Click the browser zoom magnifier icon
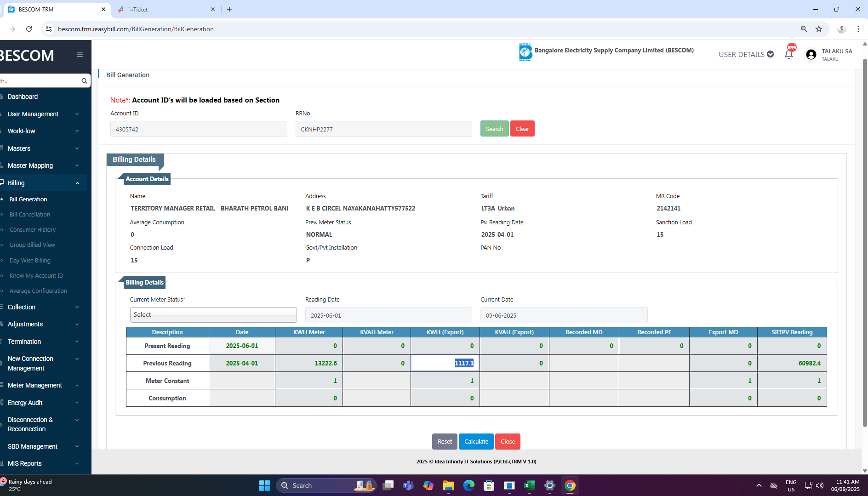This screenshot has width=868, height=496. (x=804, y=29)
